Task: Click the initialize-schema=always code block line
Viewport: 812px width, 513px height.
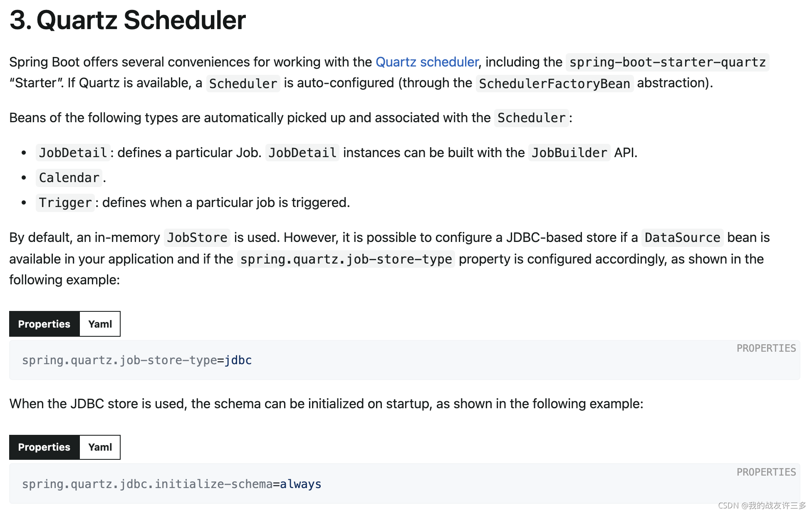Action: click(x=171, y=484)
